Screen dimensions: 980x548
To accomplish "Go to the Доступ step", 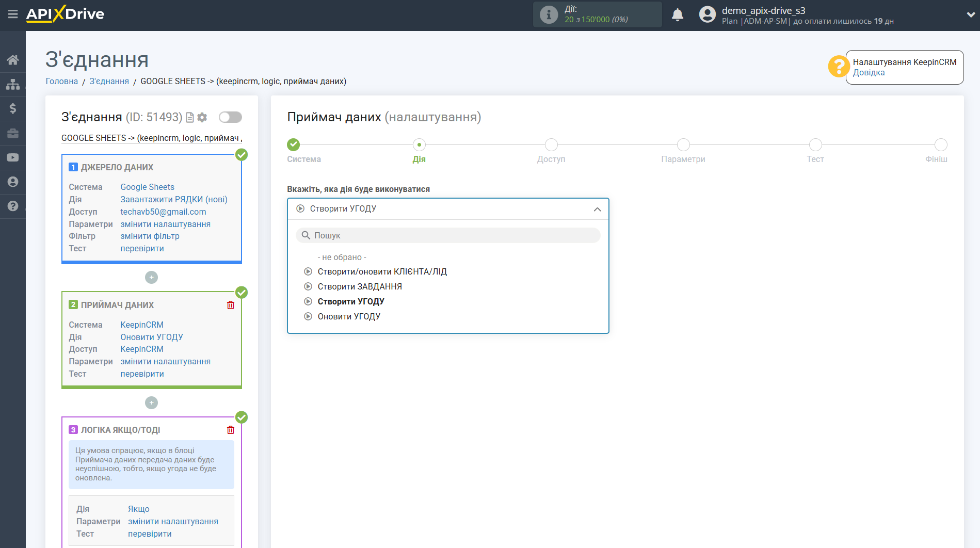I will 551,145.
